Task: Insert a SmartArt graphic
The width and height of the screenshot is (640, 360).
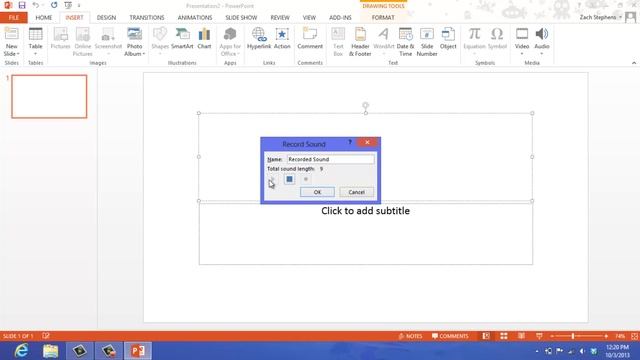Action: [182, 38]
